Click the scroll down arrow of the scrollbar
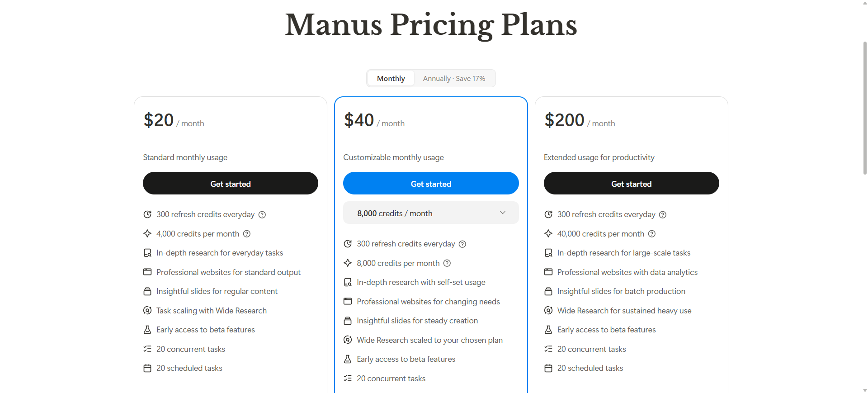Viewport: 868px width, 393px height. [865, 390]
